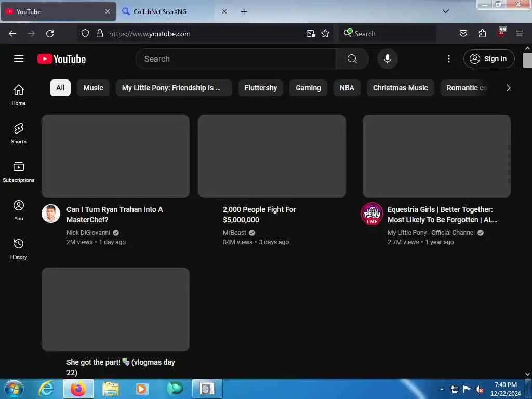Select My Little Pony: Friendship Is chip
The height and width of the screenshot is (399, 532).
174,88
